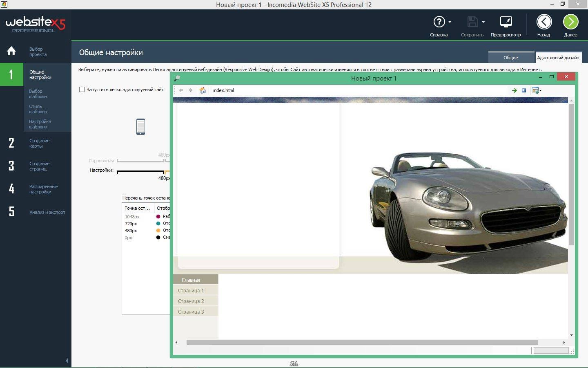Open Страница 1 in preview site menu
The width and height of the screenshot is (588, 368).
click(x=196, y=290)
